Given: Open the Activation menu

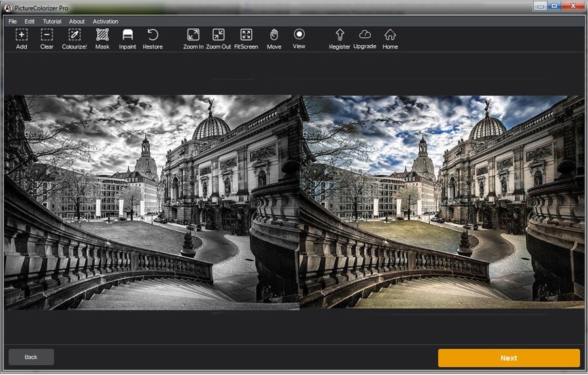Looking at the screenshot, I should 105,22.
